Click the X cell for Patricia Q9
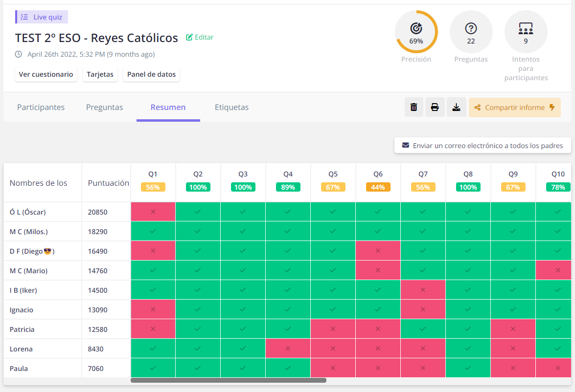The width and height of the screenshot is (575, 392). pyautogui.click(x=513, y=329)
